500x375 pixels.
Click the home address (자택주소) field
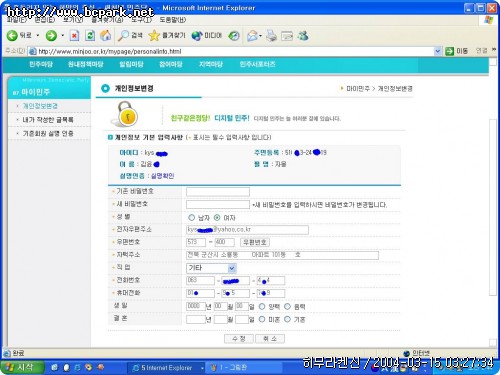(282, 255)
